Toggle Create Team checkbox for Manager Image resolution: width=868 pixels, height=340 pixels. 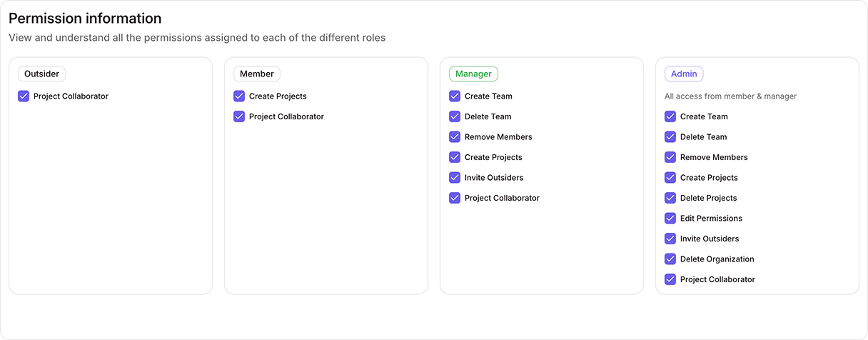pos(455,96)
